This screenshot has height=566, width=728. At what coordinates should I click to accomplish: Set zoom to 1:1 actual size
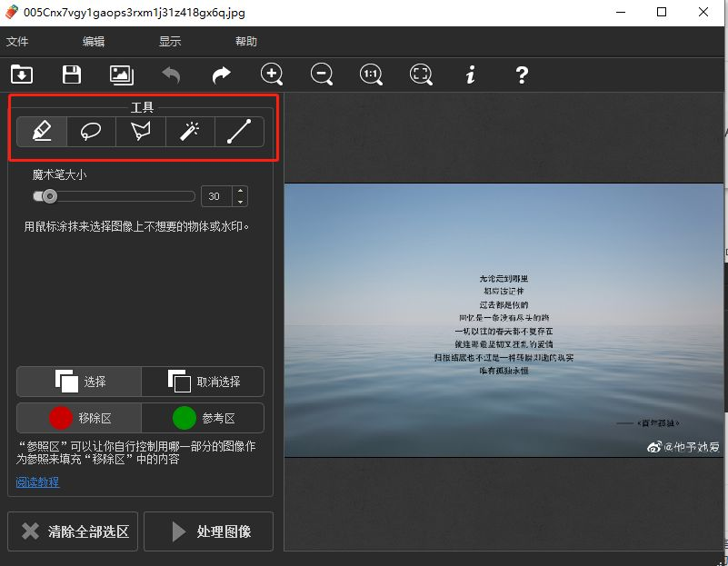tap(371, 74)
